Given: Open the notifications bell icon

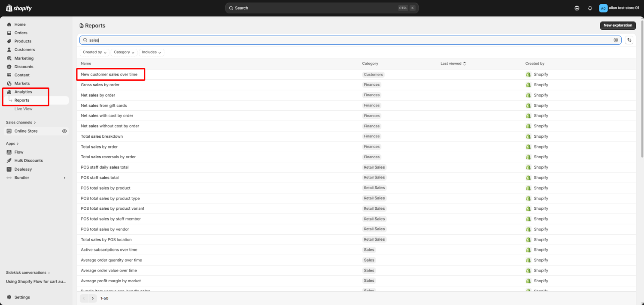Looking at the screenshot, I should (590, 8).
